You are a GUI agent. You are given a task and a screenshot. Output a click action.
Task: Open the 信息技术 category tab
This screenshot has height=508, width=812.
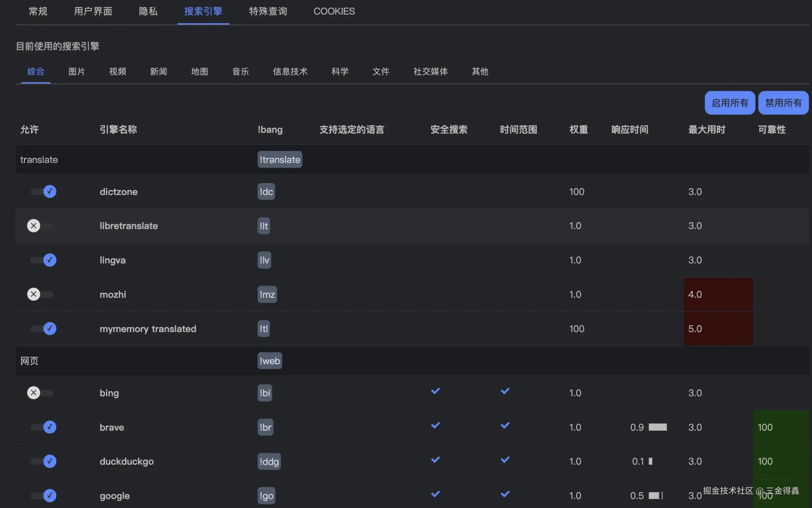[x=290, y=72]
